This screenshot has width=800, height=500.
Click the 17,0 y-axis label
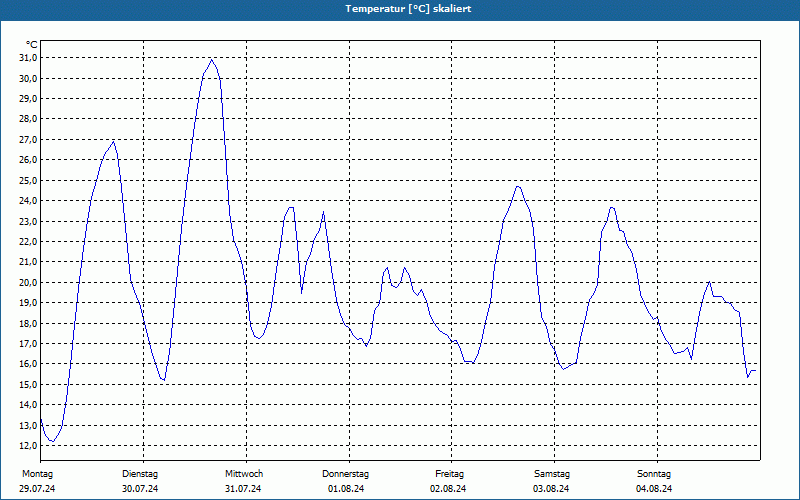(x=28, y=343)
